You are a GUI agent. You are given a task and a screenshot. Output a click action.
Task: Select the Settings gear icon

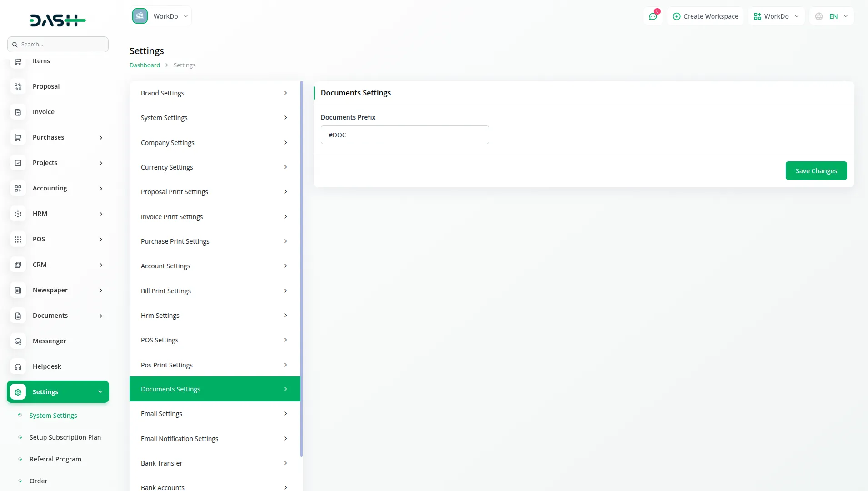click(x=18, y=392)
